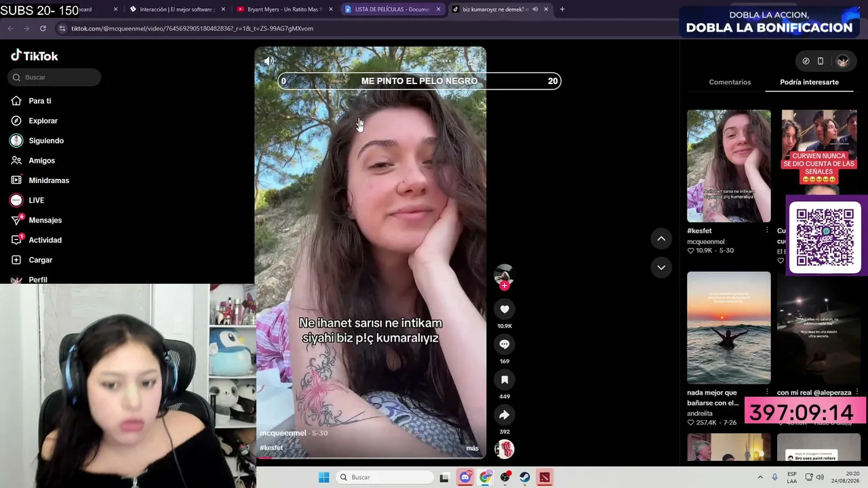Open OBS Studio from the taskbar
Screen dimensions: 868x488
(x=505, y=477)
